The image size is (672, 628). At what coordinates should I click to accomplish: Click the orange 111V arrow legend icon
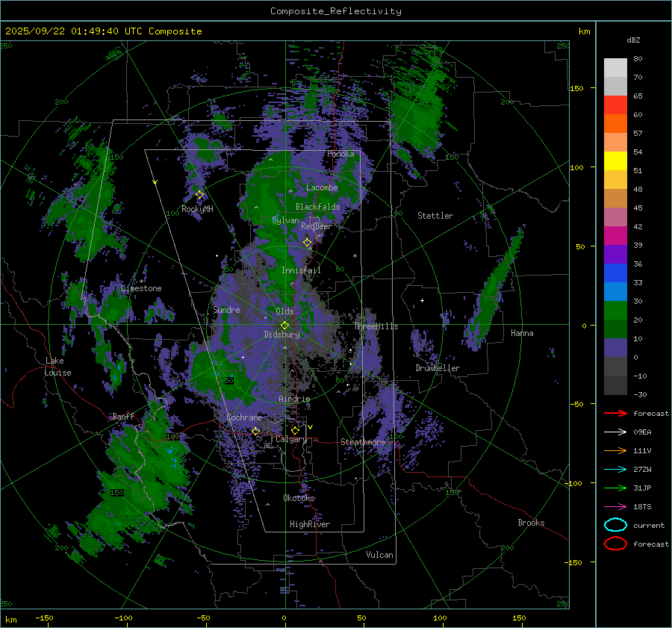click(x=615, y=450)
